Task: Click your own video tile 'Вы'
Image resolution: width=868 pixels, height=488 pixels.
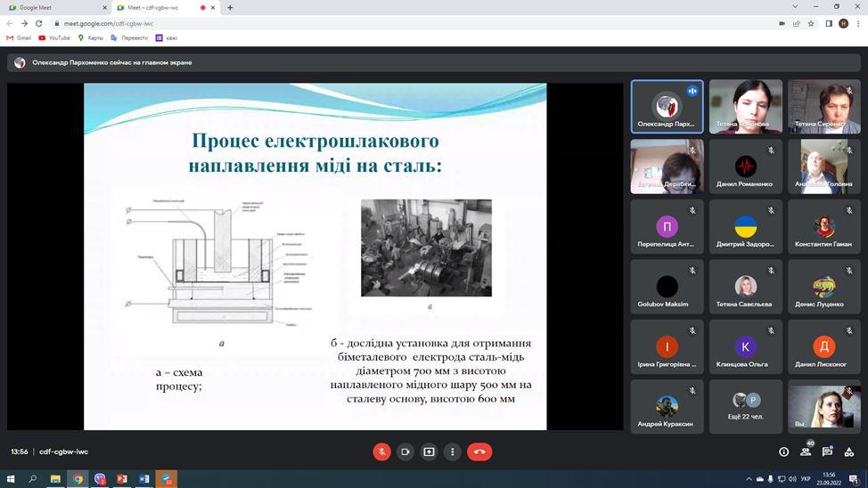Action: coord(824,407)
